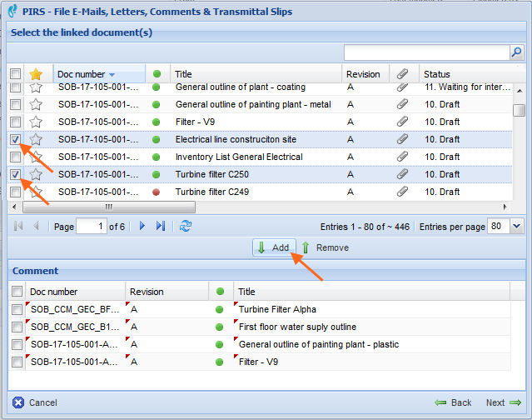Click green dot of Turbine Filter Alpha row
The height and width of the screenshot is (420, 532).
220,309
